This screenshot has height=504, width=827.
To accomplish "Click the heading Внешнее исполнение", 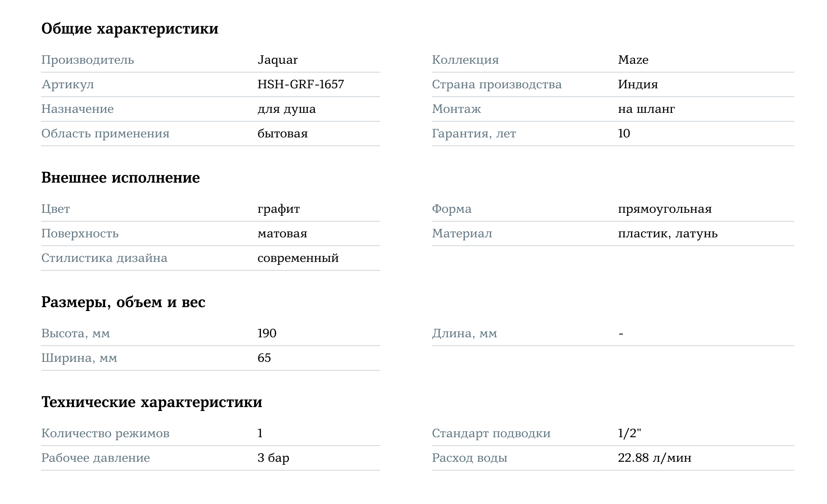I will tap(121, 178).
